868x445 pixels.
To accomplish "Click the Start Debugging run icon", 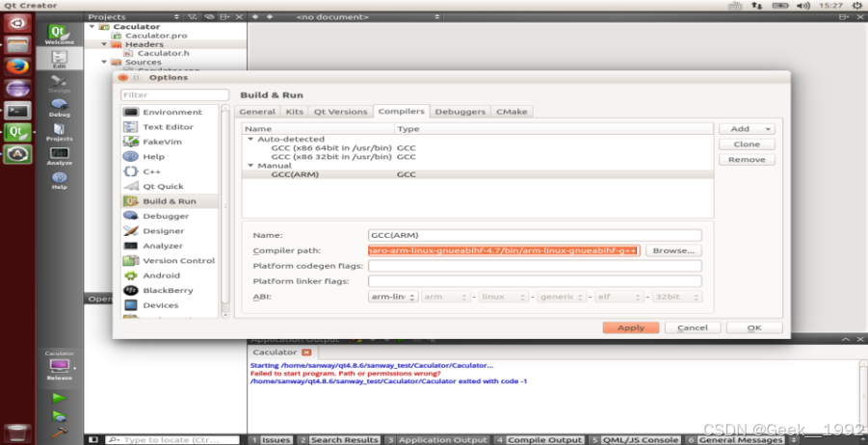I will point(59,416).
